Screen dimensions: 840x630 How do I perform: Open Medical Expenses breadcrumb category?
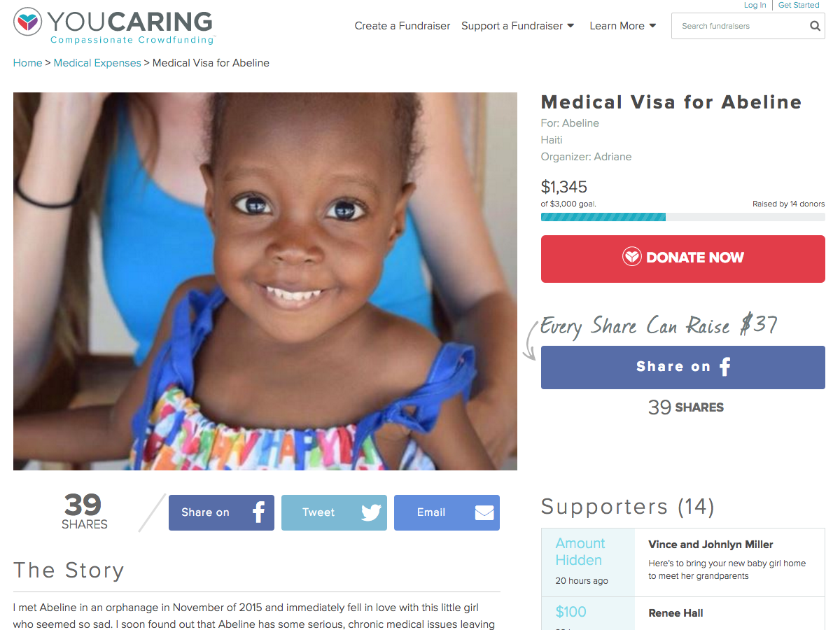(x=97, y=63)
